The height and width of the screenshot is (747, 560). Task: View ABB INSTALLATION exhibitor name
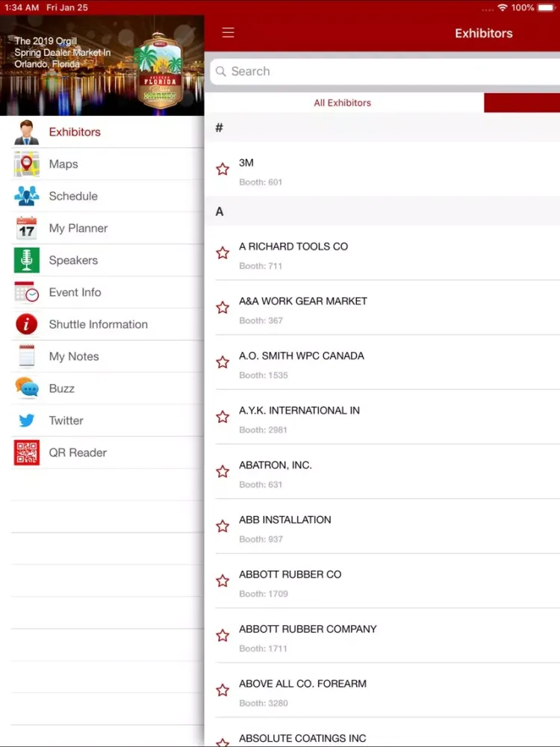point(284,520)
